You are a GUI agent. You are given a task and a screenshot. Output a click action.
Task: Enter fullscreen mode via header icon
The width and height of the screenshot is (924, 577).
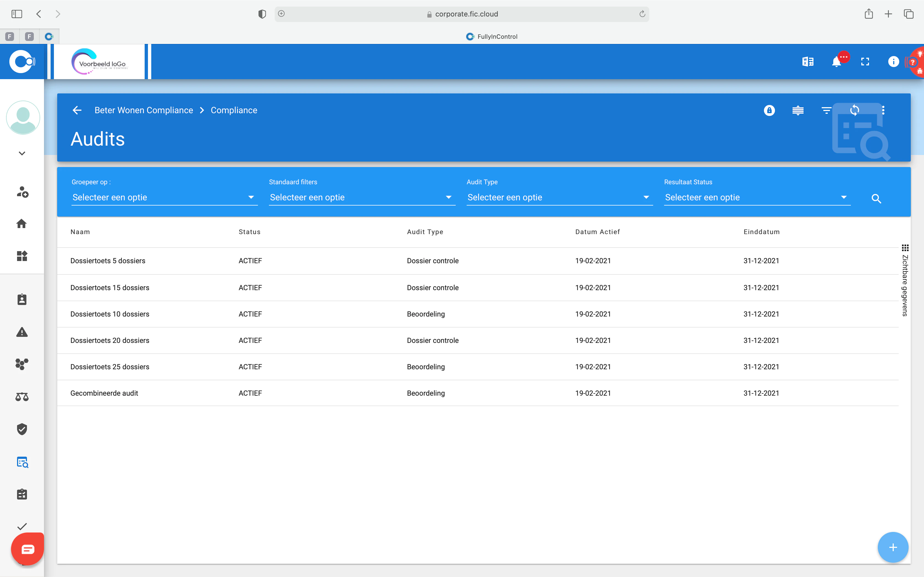(x=865, y=62)
